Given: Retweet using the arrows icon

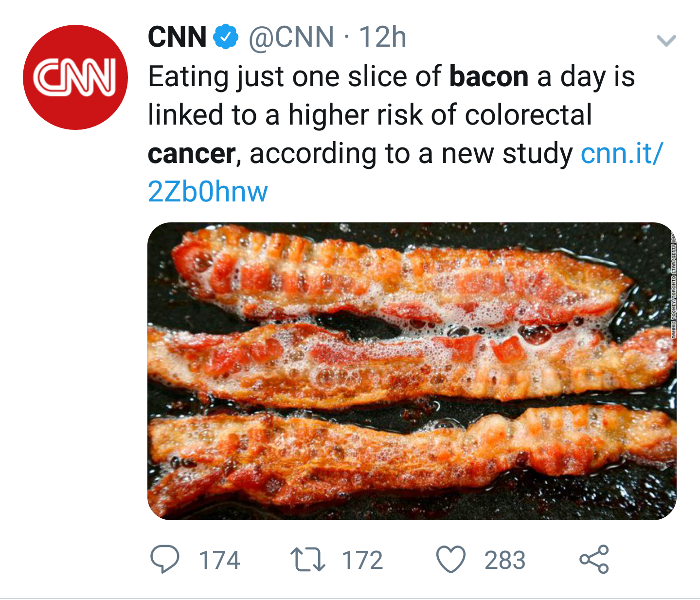Looking at the screenshot, I should click(x=307, y=560).
